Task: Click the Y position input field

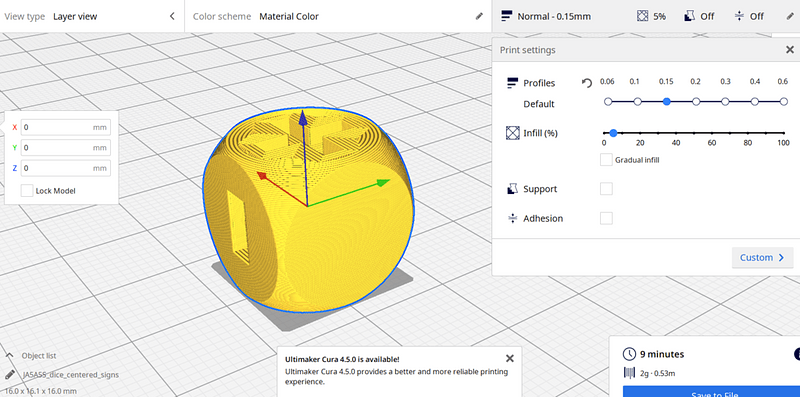Action: tap(66, 147)
